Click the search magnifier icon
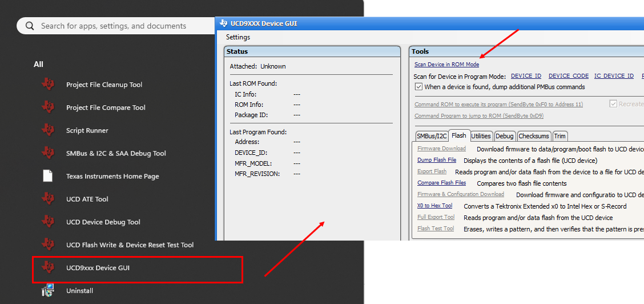This screenshot has width=644, height=304. (30, 26)
